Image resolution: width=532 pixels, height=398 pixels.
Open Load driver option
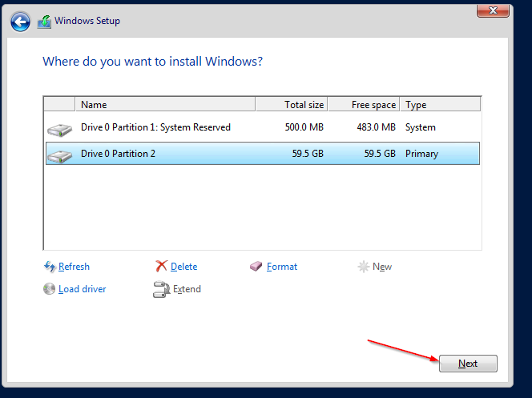pos(82,289)
